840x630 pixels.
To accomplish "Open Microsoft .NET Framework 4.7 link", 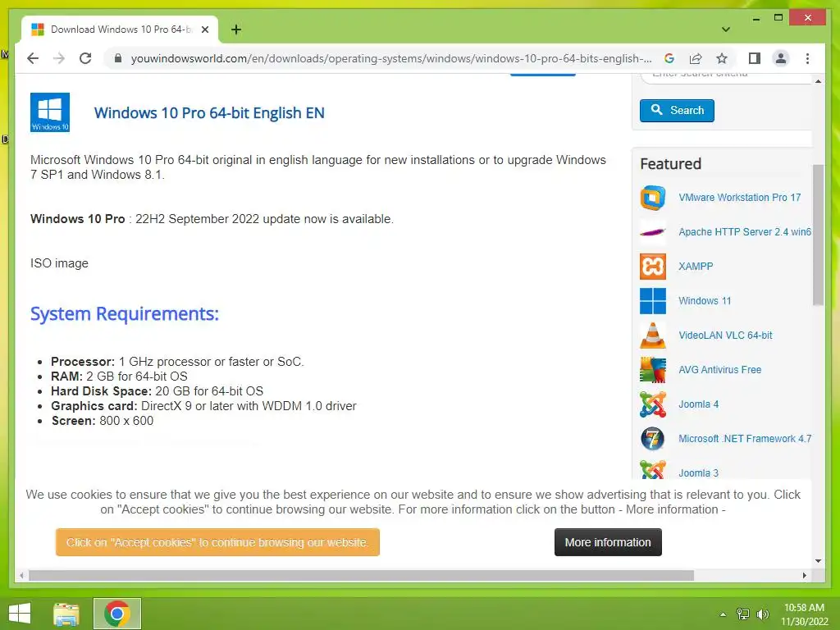I will (x=745, y=439).
